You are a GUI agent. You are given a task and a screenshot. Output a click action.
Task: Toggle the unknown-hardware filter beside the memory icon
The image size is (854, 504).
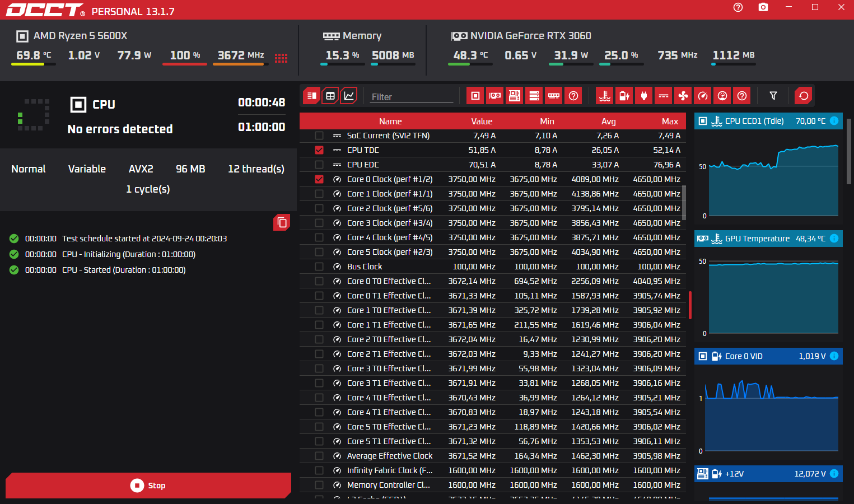tap(573, 96)
